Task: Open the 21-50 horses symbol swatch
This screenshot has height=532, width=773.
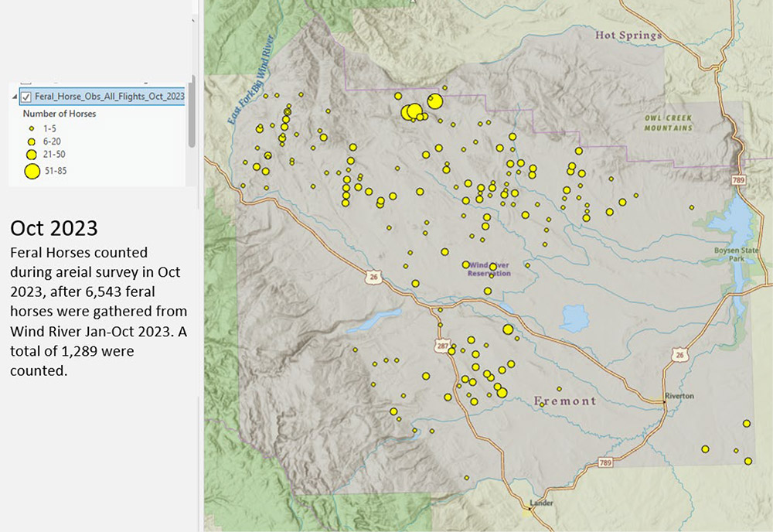Action: tap(31, 155)
